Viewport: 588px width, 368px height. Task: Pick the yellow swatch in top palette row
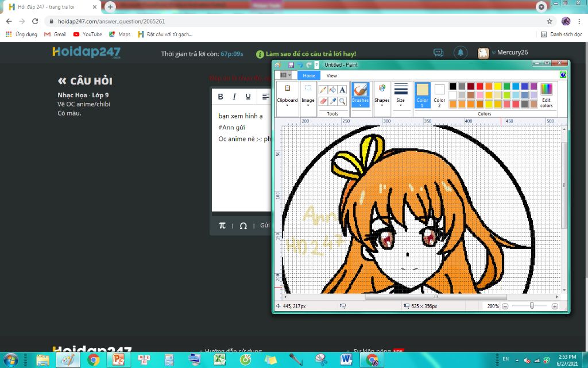pyautogui.click(x=498, y=86)
